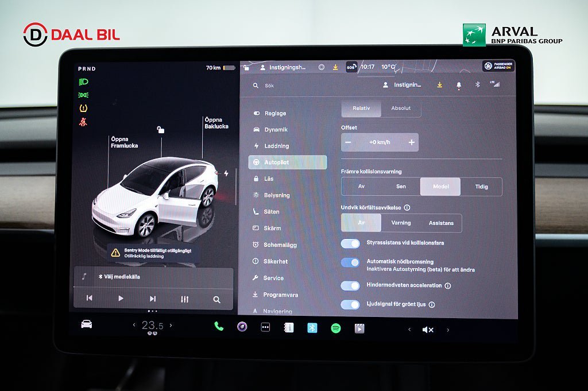The image size is (588, 391).
Task: Launch the Spotify app
Action: pos(336,328)
